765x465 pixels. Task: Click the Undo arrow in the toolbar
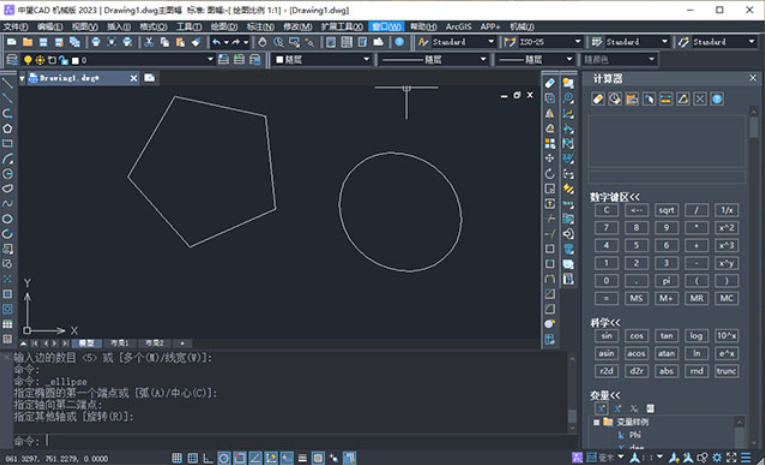(216, 42)
